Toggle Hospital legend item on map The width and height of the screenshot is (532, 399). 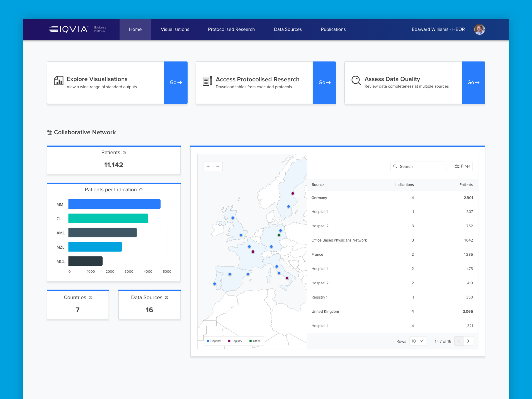tap(214, 341)
